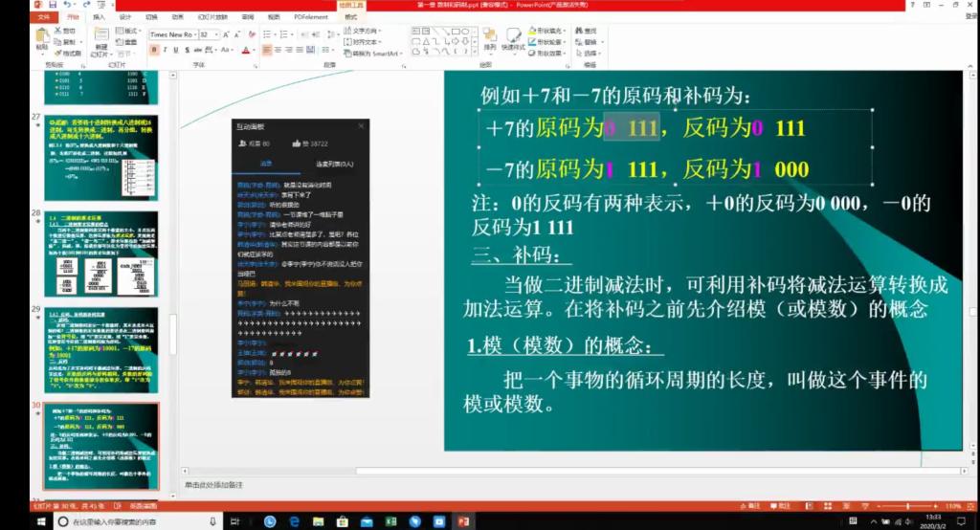Close the interactive panel (互动面板)
This screenshot has width=980, height=530.
coord(361,125)
